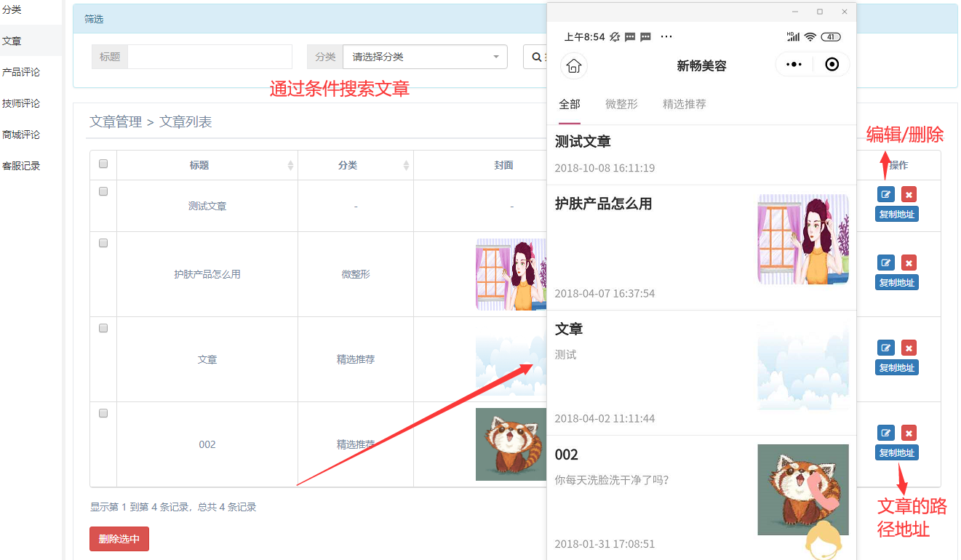961x560 pixels.
Task: Switch to the 全部 tab in the mini program
Action: (570, 104)
